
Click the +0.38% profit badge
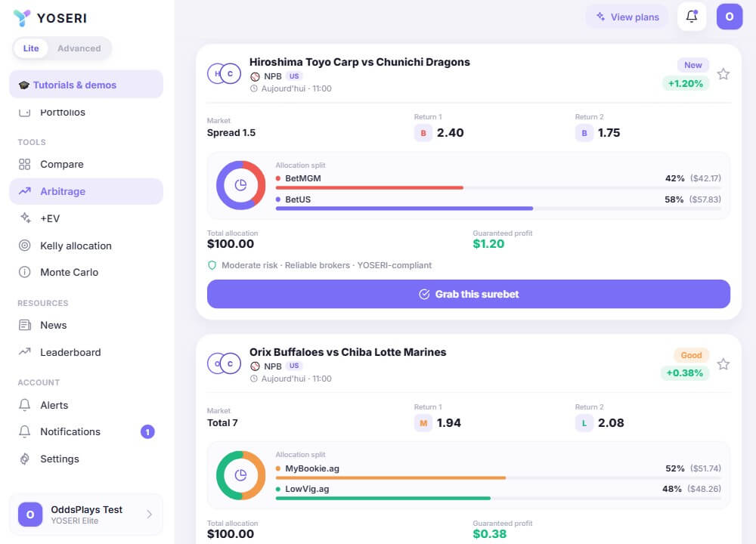coord(684,373)
